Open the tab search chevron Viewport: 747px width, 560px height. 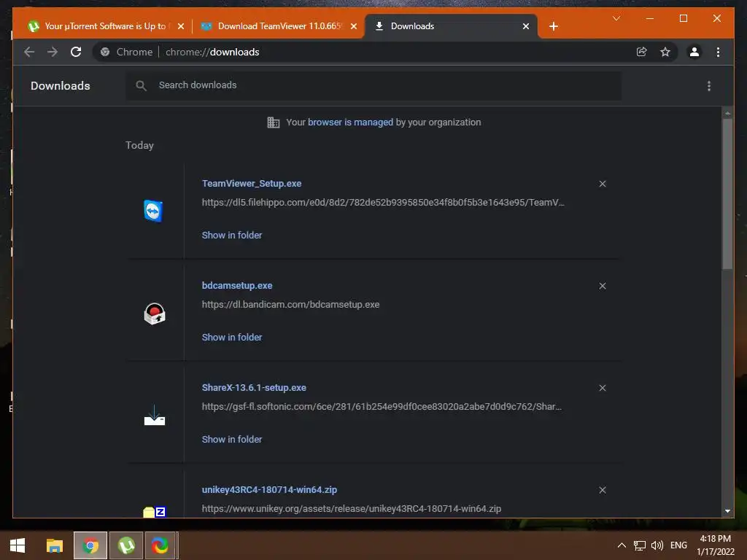pyautogui.click(x=616, y=18)
